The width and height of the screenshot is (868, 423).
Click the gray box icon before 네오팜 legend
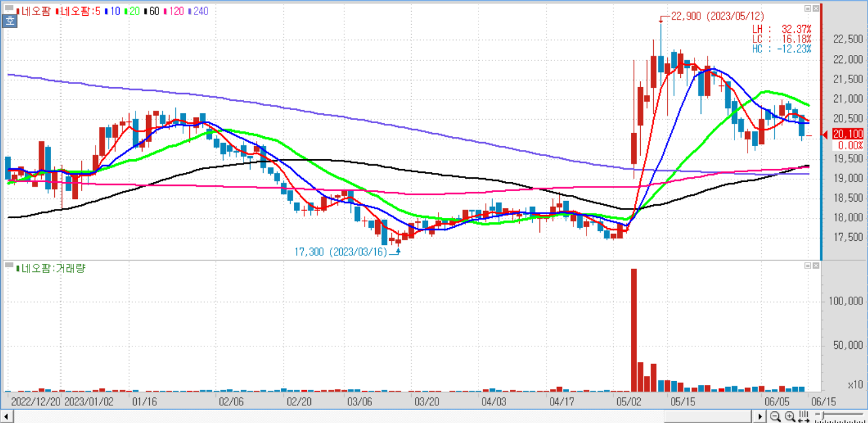coord(9,9)
